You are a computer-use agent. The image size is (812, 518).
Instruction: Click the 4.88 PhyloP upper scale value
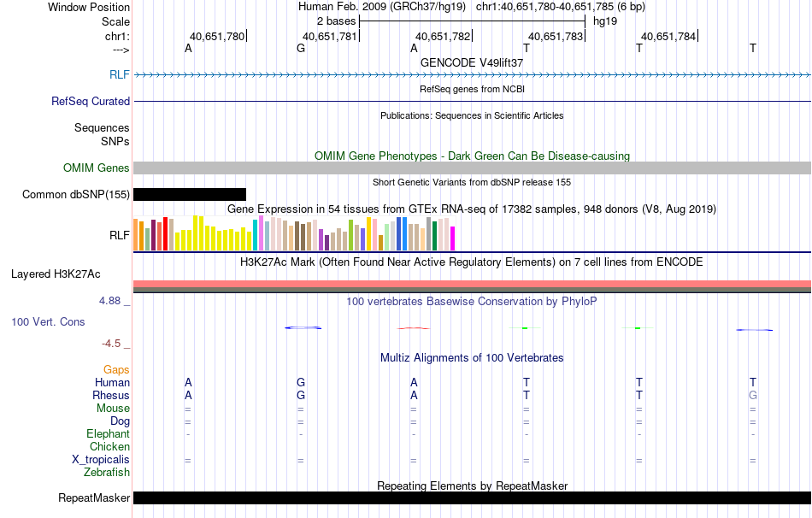click(x=109, y=300)
